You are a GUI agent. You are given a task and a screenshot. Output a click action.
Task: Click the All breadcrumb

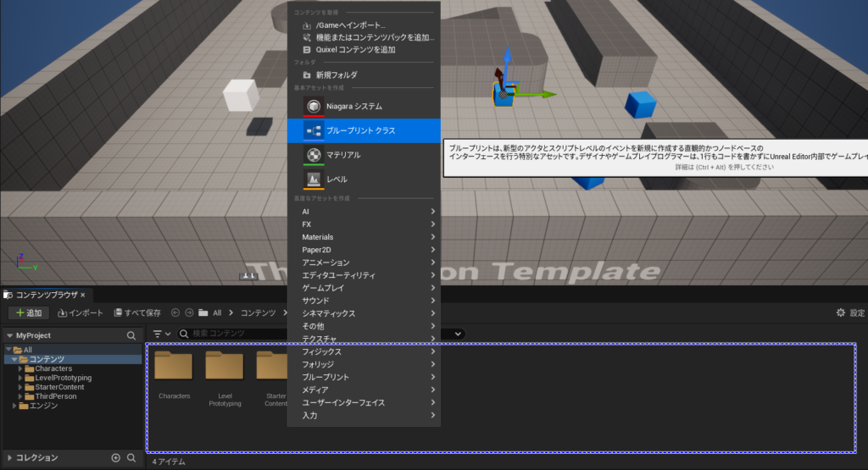[217, 313]
